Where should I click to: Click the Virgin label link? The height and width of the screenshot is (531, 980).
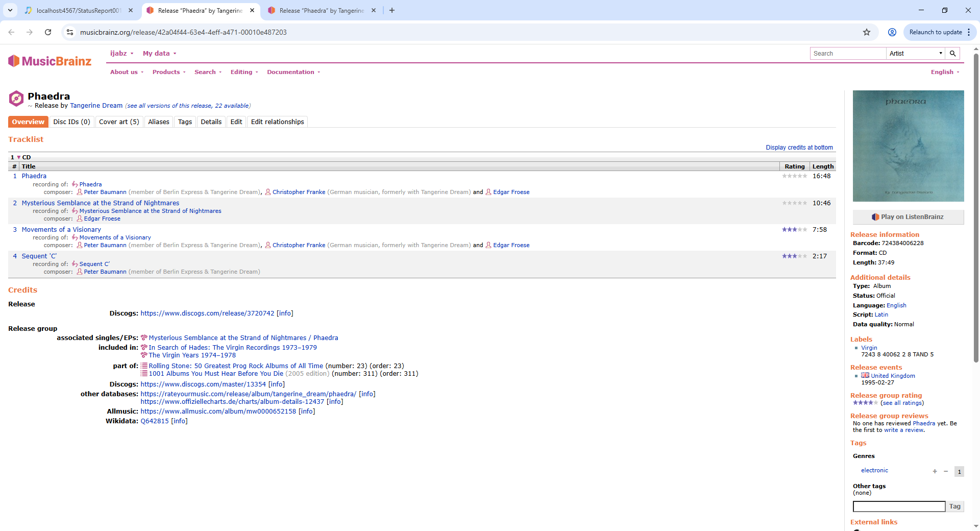click(x=869, y=348)
